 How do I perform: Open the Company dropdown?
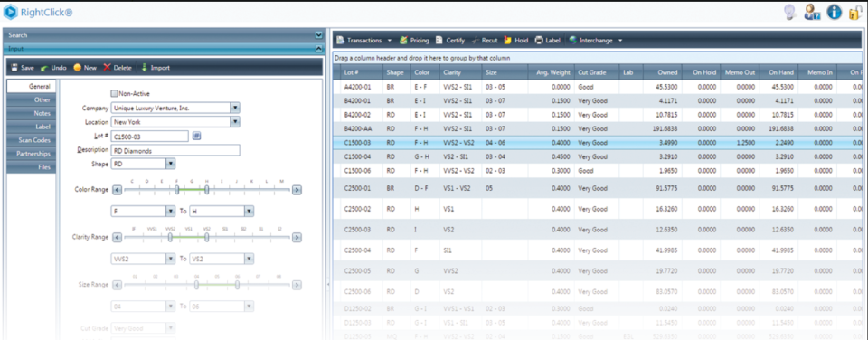tap(235, 108)
